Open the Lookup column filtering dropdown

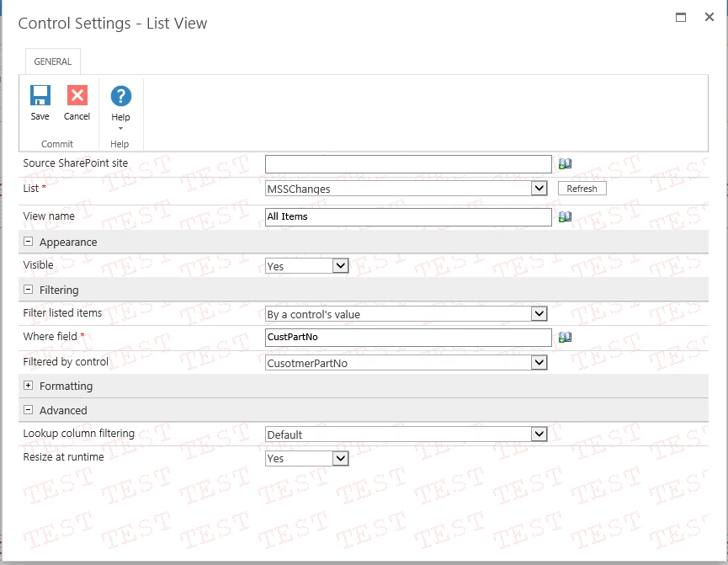407,434
